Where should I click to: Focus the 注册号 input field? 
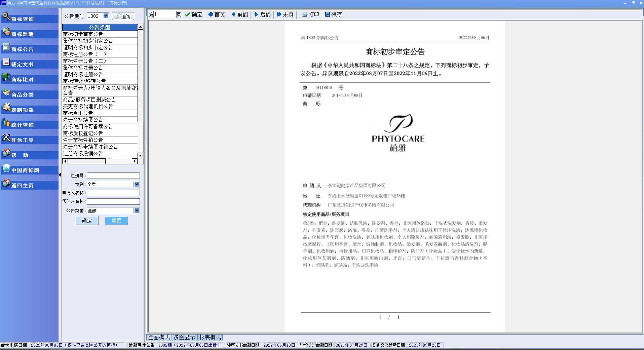113,176
